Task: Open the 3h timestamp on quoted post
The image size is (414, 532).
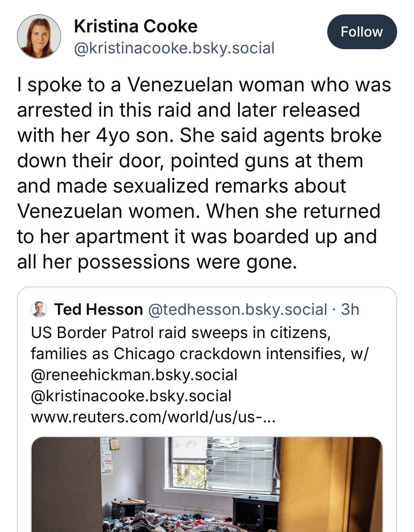Action: (x=350, y=309)
